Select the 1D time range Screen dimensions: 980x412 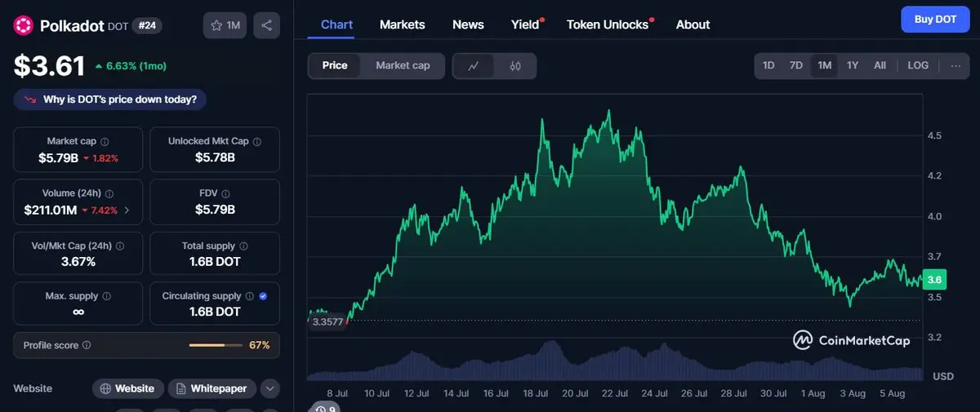(x=768, y=65)
